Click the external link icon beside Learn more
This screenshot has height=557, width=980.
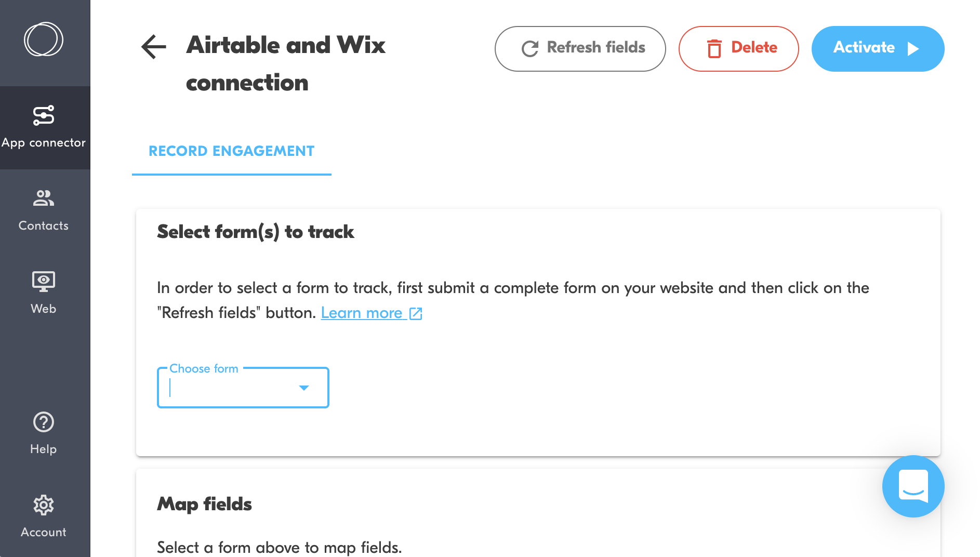click(x=416, y=313)
